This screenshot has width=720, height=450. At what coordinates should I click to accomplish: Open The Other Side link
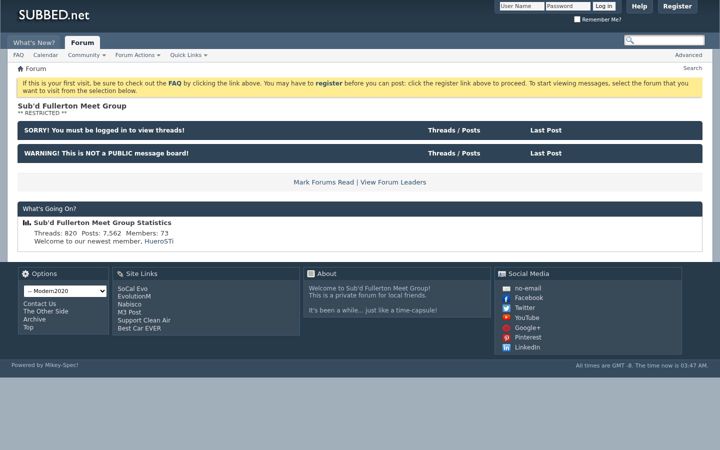tap(46, 311)
